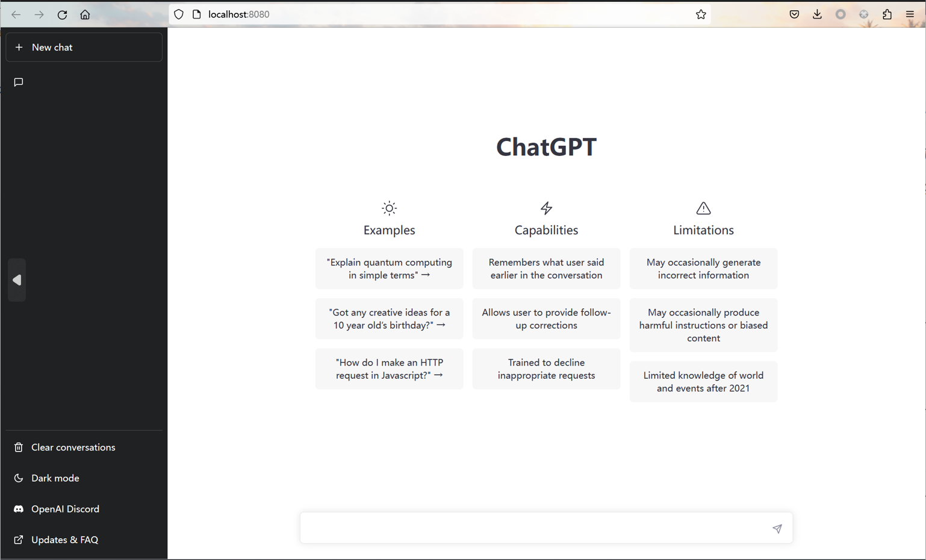
Task: Click the chat bubble icon in sidebar
Action: coord(19,82)
